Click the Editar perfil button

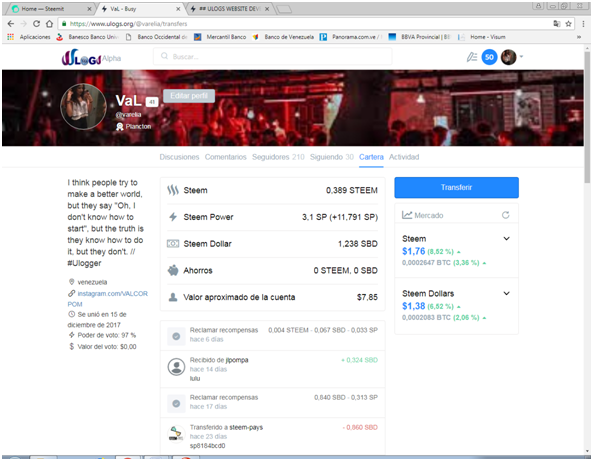click(189, 96)
